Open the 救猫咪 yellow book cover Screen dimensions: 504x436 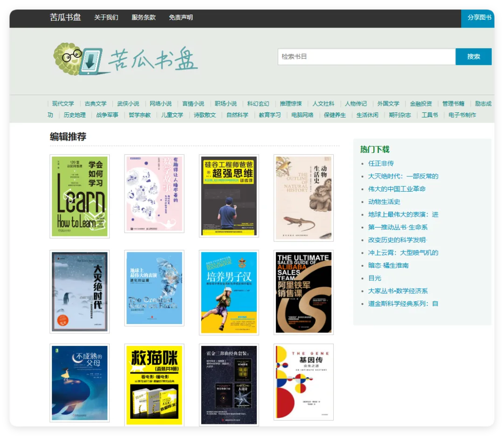(154, 385)
